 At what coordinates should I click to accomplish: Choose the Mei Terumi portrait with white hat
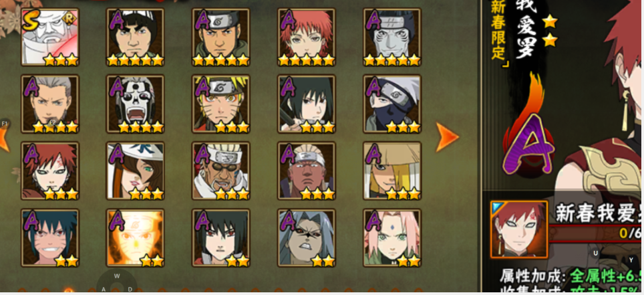(x=135, y=171)
